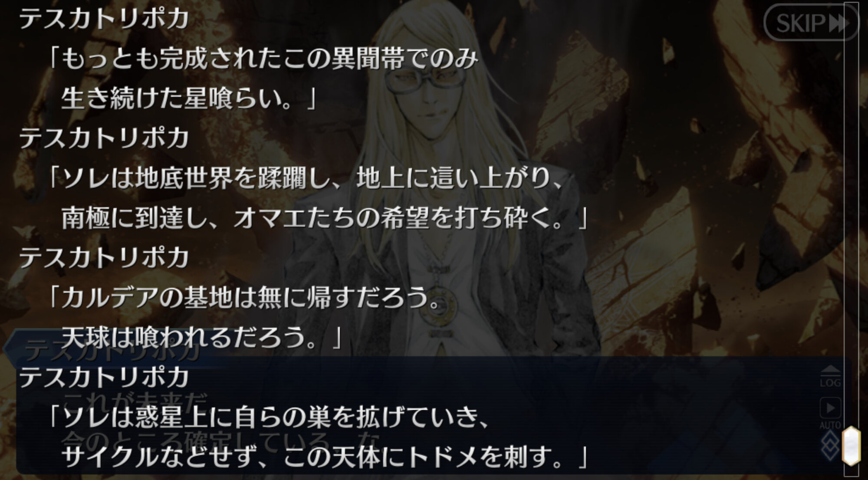Toggle the AUTO play triangle icon
The width and height of the screenshot is (868, 480).
coord(830,408)
